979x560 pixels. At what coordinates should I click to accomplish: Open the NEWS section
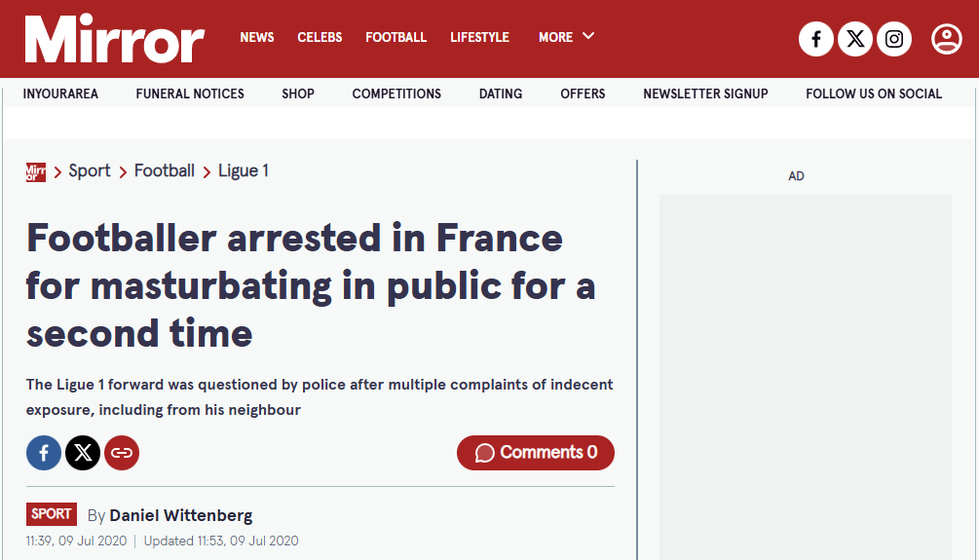tap(257, 37)
